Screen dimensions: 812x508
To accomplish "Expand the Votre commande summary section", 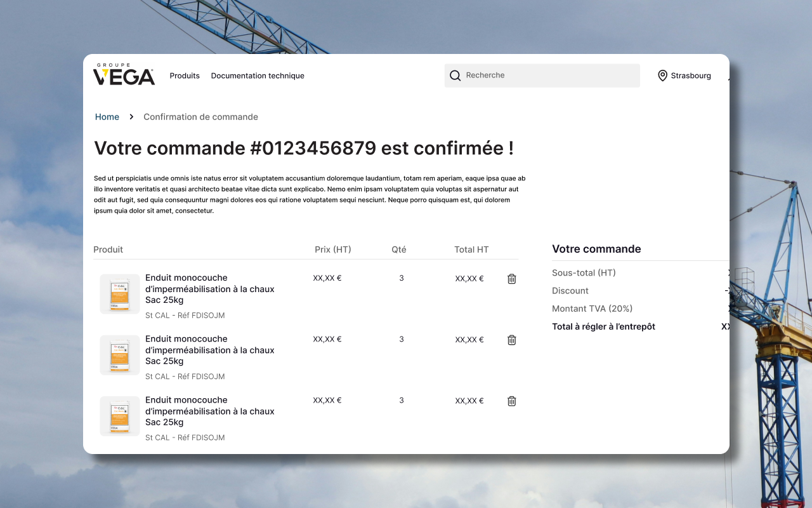I will (x=596, y=249).
